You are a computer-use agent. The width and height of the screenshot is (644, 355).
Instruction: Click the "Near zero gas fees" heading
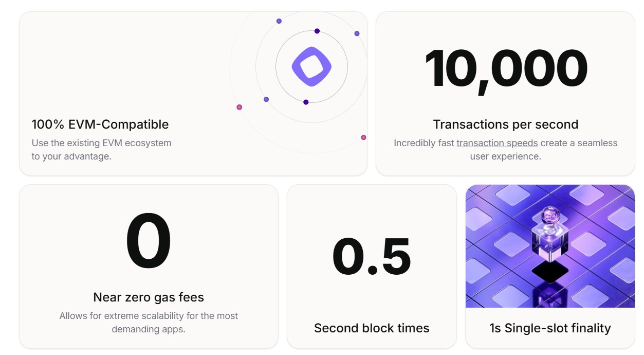(x=149, y=297)
